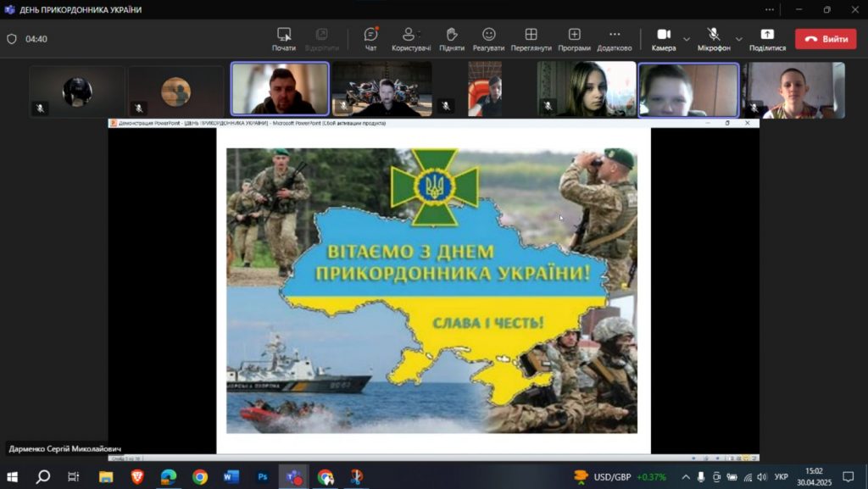Launch Brave browser from the taskbar
868x489 pixels.
pos(137,477)
